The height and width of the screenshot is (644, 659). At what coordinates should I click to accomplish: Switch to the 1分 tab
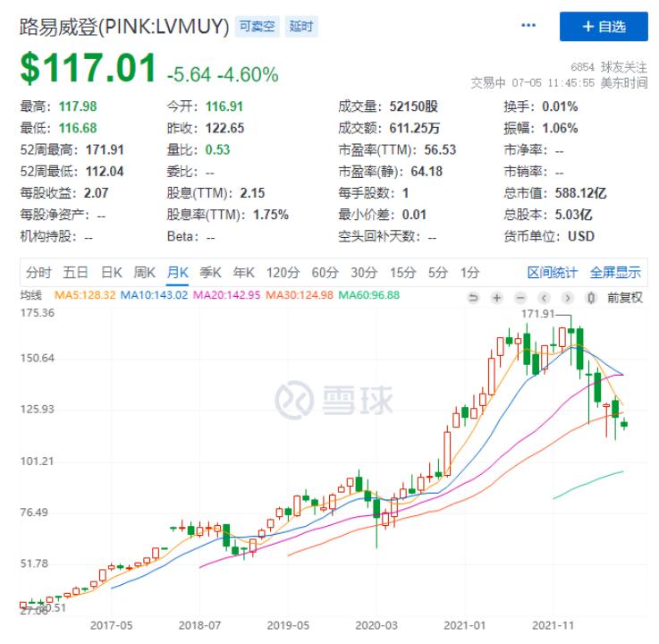pyautogui.click(x=469, y=273)
